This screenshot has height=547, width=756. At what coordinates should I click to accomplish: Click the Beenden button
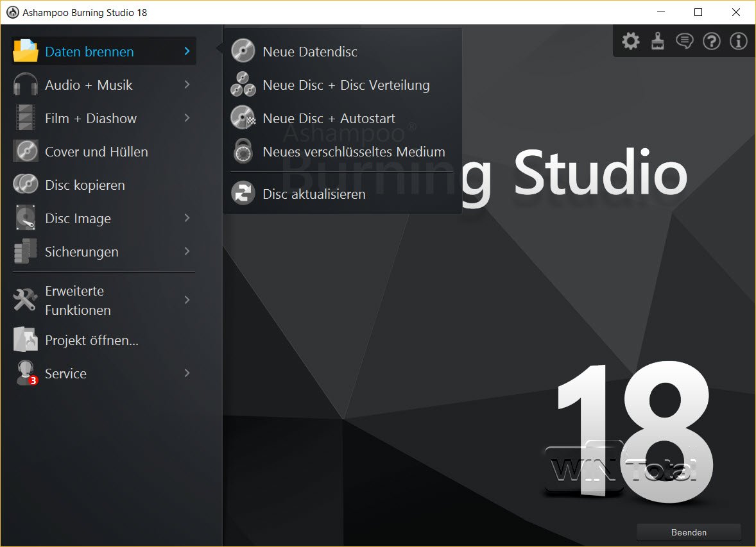tap(689, 532)
